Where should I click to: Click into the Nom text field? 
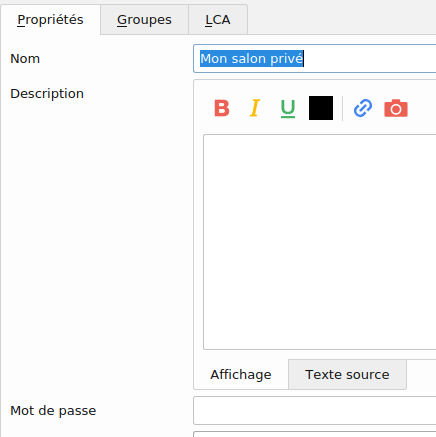(315, 59)
